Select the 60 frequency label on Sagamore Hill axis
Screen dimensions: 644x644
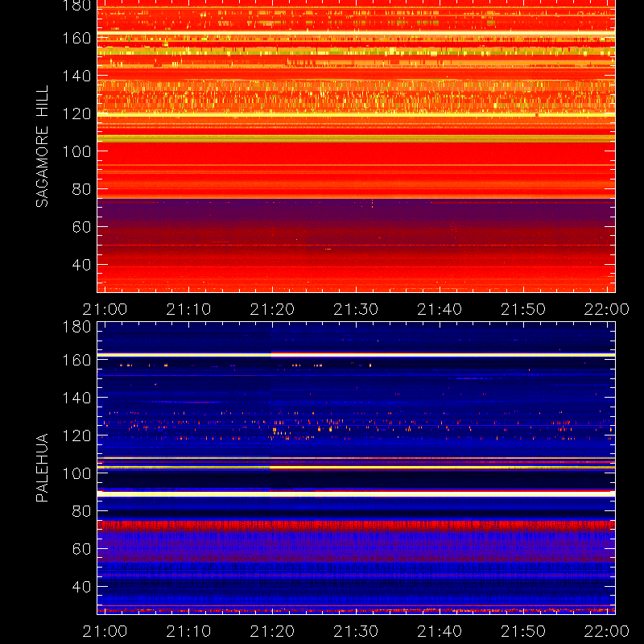pos(82,227)
